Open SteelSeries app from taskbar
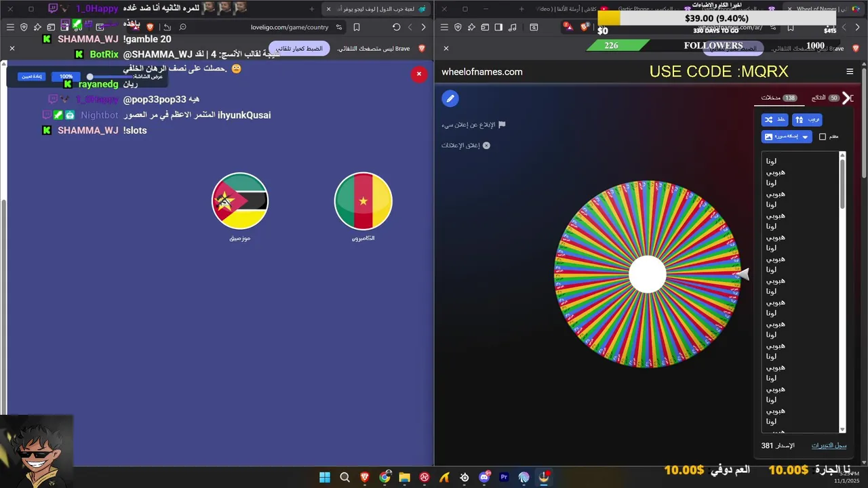 (465, 477)
